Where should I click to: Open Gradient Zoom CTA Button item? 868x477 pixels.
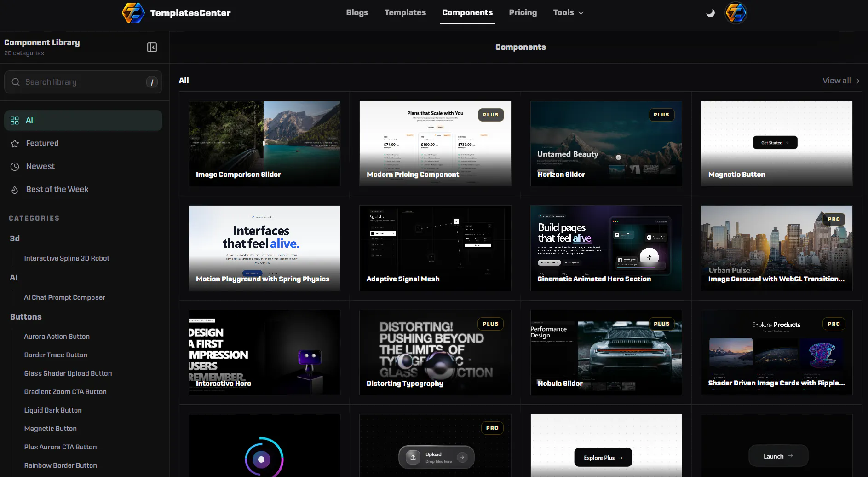click(65, 392)
